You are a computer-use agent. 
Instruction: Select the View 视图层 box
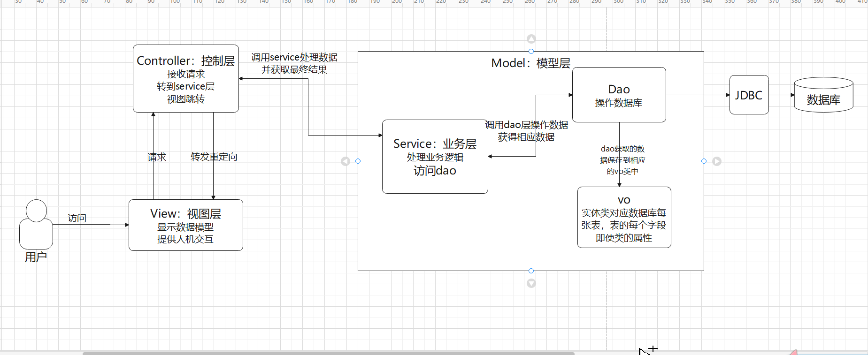(x=186, y=225)
